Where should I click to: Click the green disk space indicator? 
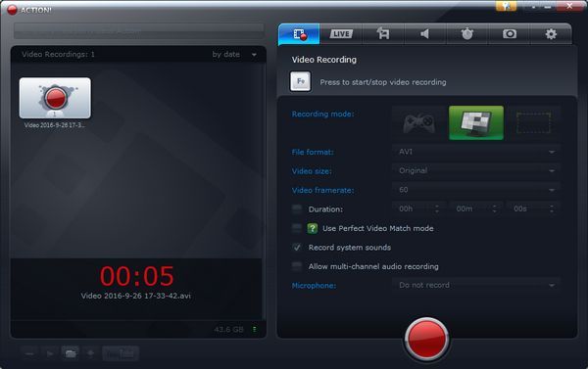(x=255, y=329)
